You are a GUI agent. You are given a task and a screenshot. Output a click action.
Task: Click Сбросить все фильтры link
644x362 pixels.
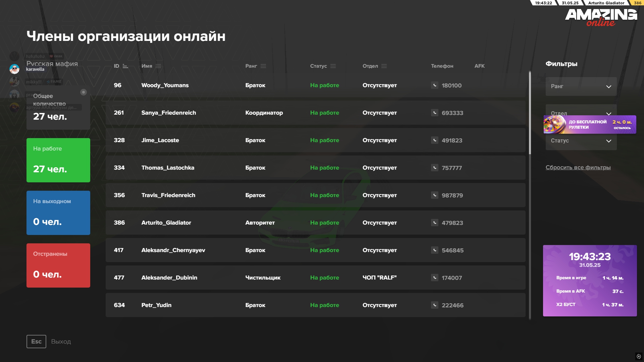click(x=578, y=168)
